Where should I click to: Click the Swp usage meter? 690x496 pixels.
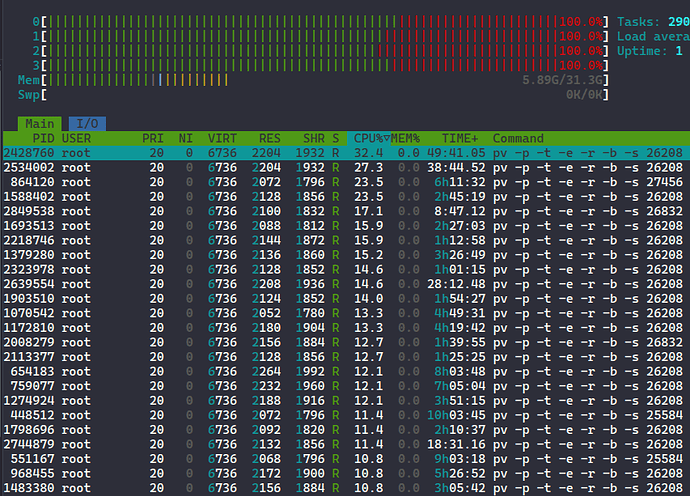click(x=313, y=94)
